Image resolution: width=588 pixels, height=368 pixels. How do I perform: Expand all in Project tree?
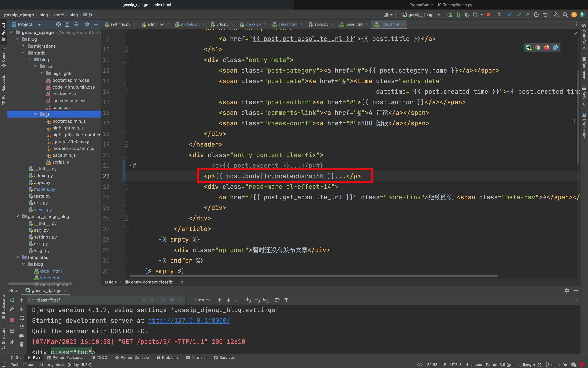click(x=67, y=24)
